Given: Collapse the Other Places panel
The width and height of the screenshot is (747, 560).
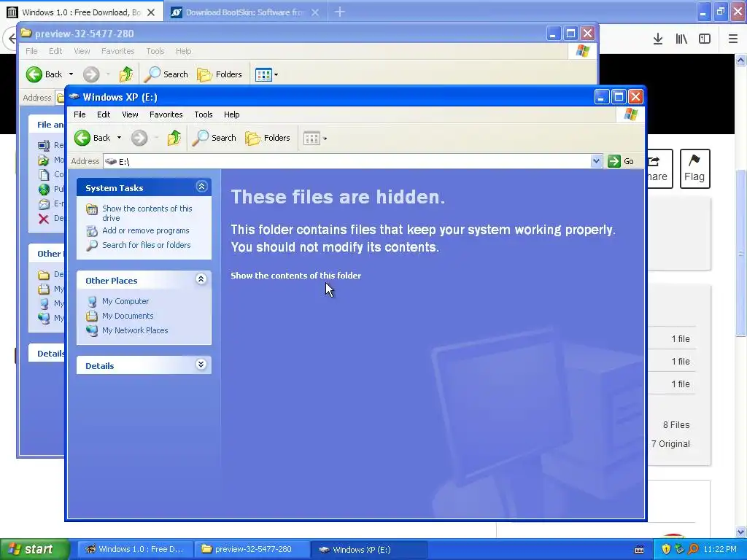Looking at the screenshot, I should [201, 279].
